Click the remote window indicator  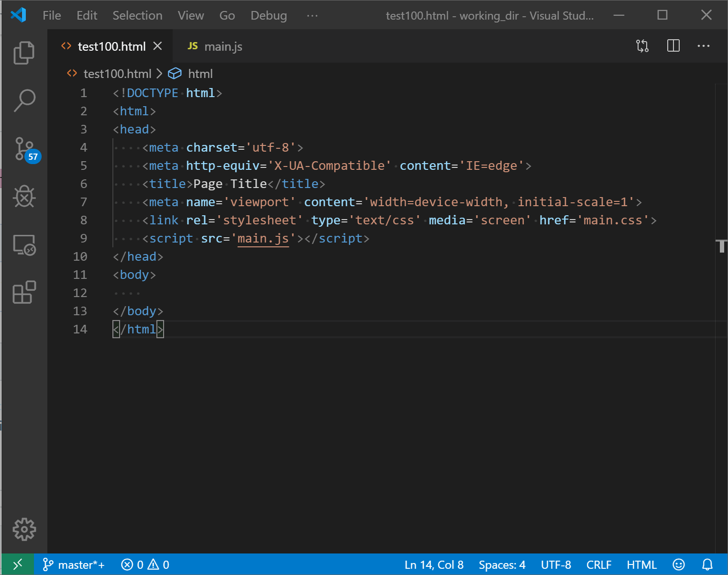[x=18, y=564]
